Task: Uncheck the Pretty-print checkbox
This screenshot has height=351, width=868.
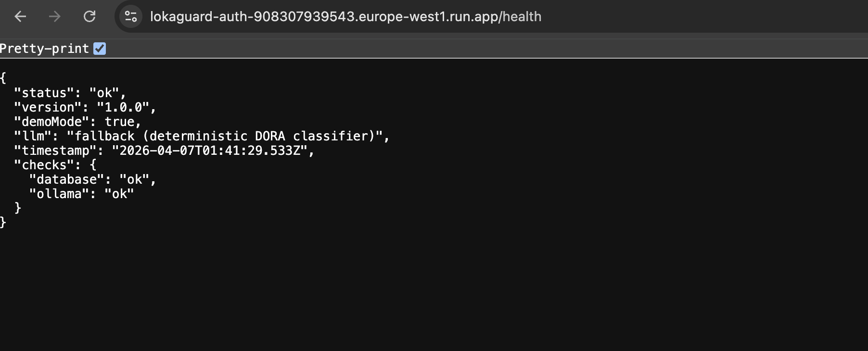Action: 100,49
